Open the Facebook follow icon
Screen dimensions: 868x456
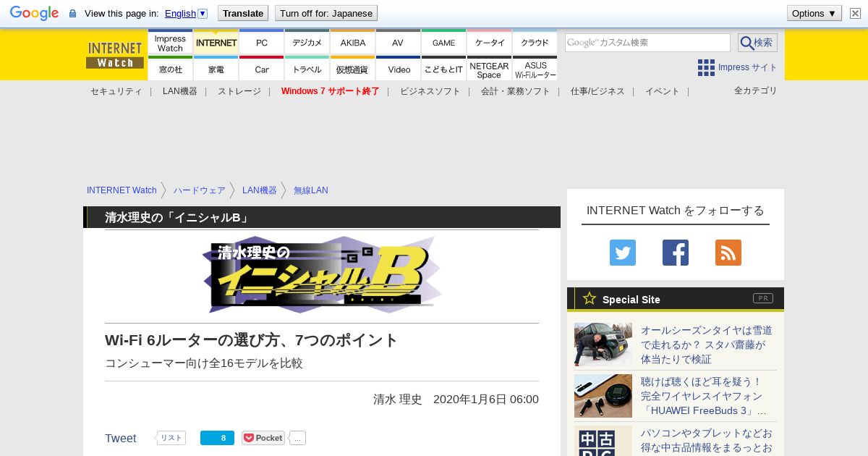coord(676,253)
